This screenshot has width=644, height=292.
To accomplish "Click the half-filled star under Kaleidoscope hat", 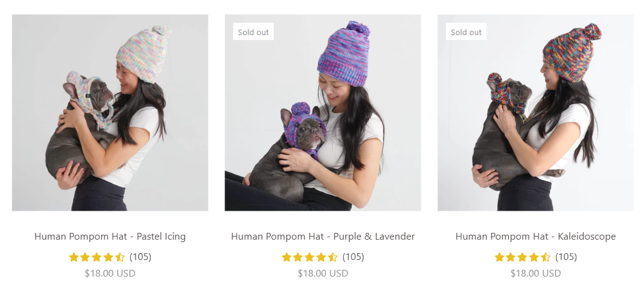I will (546, 257).
